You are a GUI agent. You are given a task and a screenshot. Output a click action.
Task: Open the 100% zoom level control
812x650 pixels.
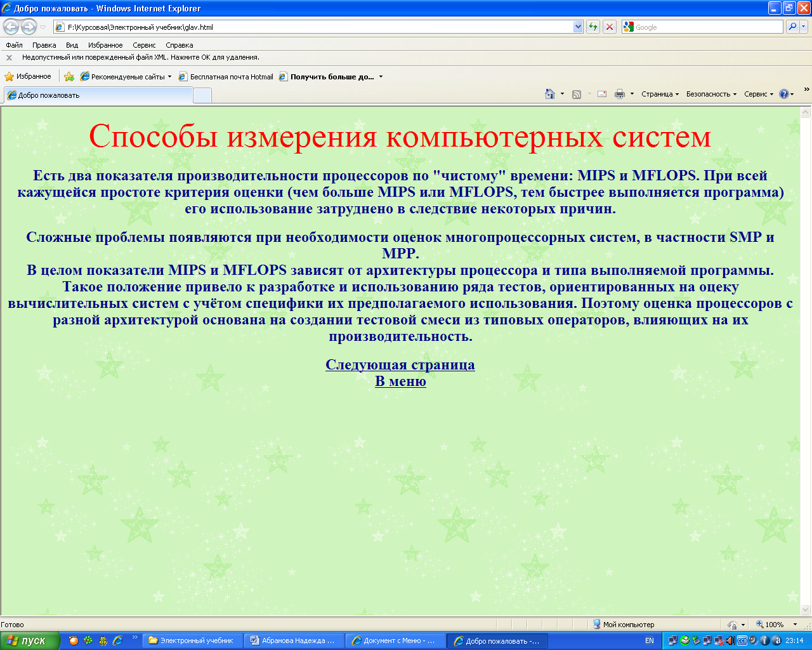point(776,625)
